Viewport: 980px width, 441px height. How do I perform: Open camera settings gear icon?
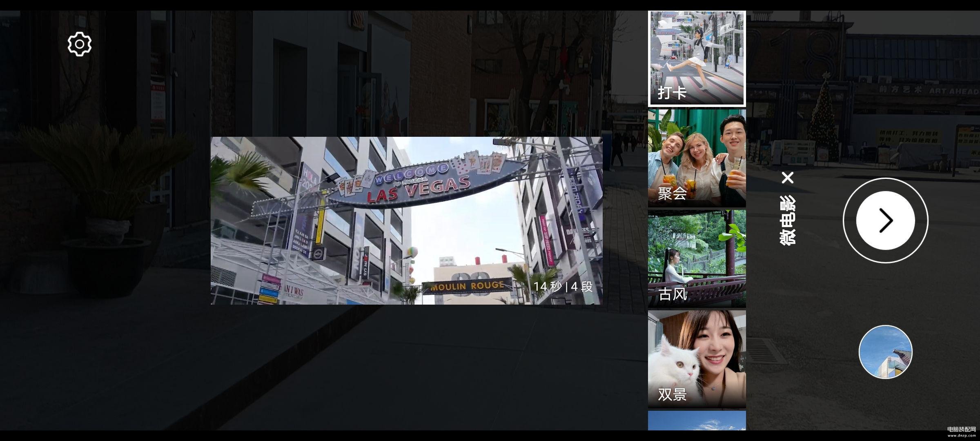[80, 44]
